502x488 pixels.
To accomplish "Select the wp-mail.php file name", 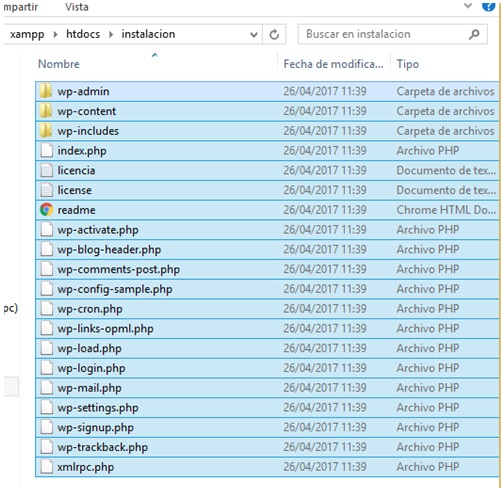I will coord(89,388).
